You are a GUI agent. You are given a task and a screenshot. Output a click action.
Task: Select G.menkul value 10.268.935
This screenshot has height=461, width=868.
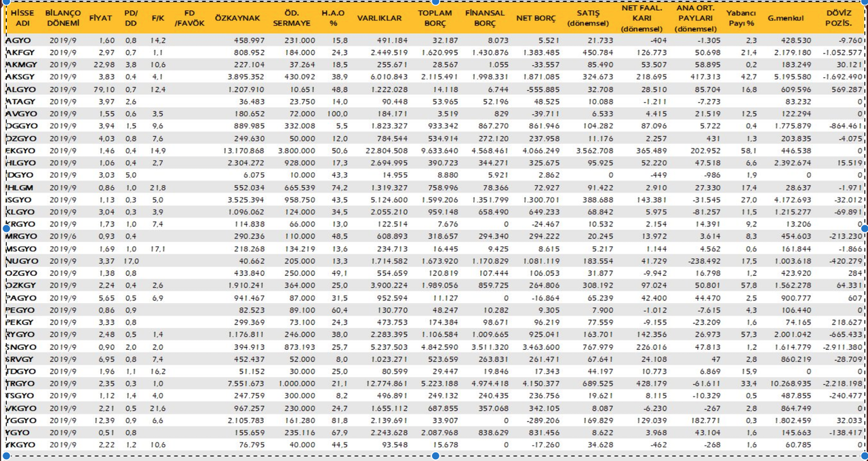click(x=789, y=384)
